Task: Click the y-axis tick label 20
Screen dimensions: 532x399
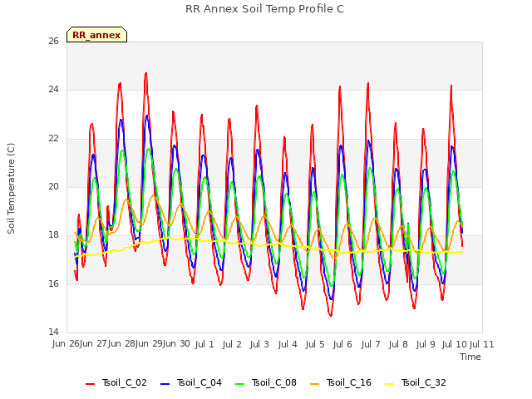Action: (x=53, y=186)
